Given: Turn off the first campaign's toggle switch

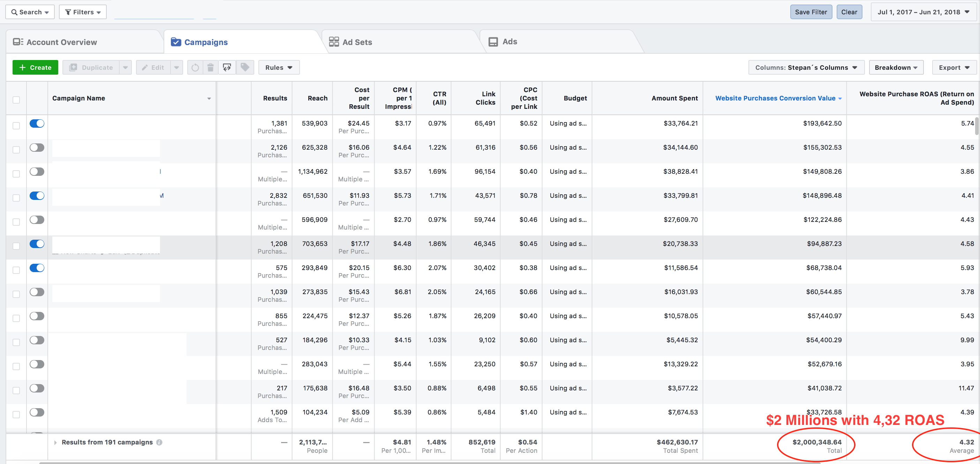Looking at the screenshot, I should [x=37, y=124].
